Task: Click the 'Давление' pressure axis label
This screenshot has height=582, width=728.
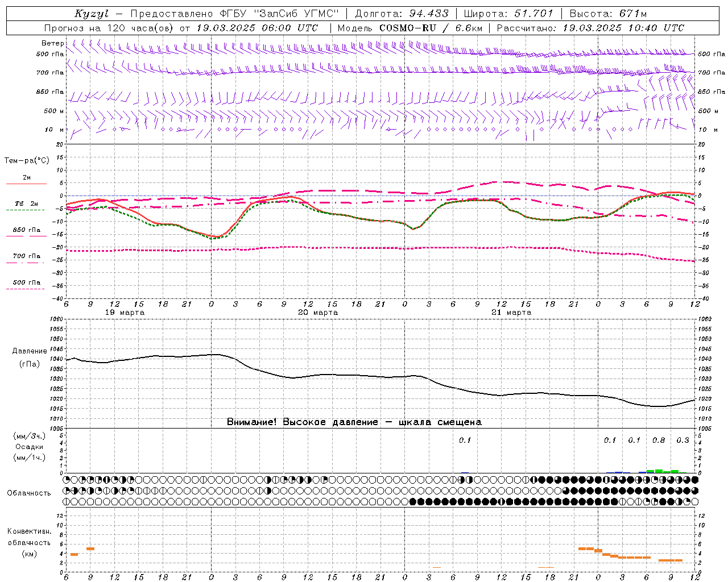Action: (29, 351)
